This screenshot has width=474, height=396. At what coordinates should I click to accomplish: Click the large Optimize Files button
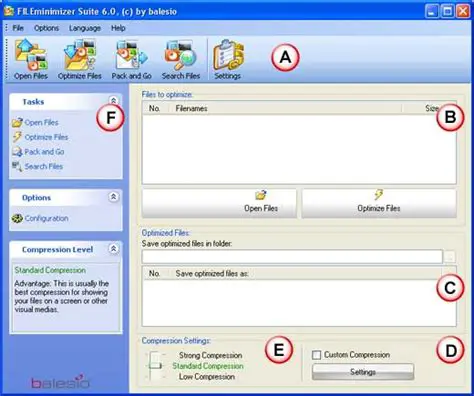coord(379,203)
